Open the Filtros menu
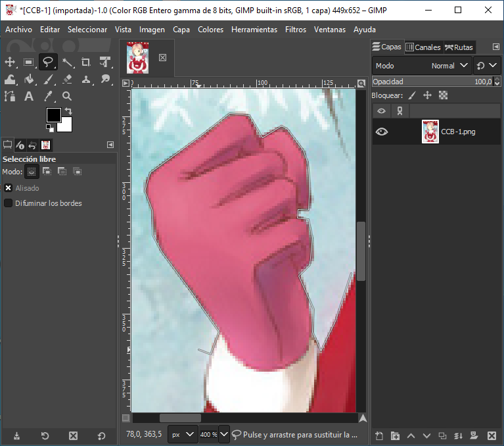This screenshot has height=446, width=504. tap(296, 30)
